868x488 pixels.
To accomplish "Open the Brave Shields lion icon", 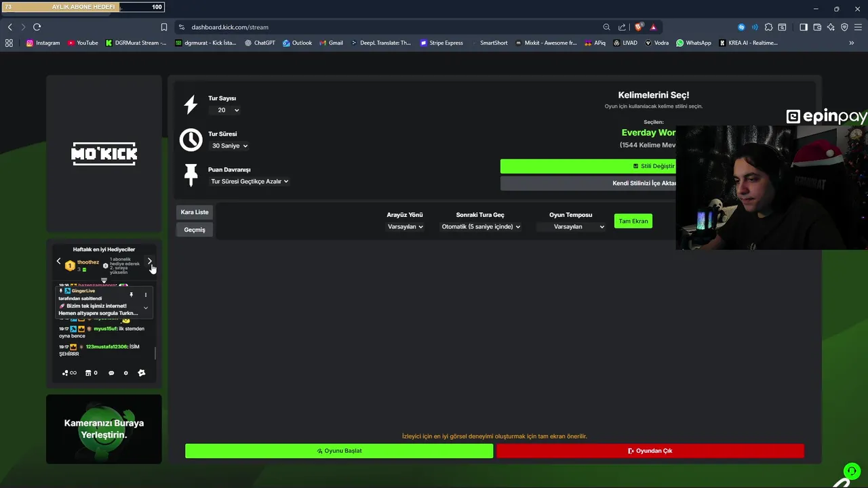I will point(638,27).
